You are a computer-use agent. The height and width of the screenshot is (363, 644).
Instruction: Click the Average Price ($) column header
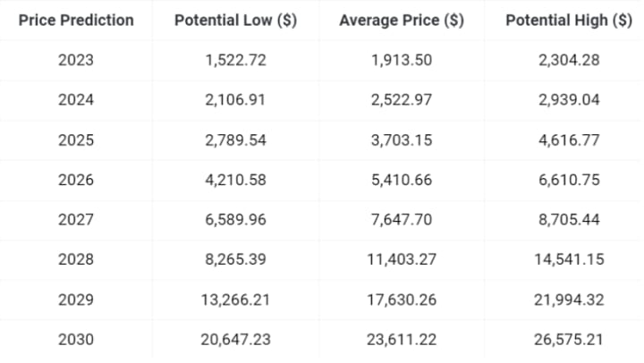tap(402, 20)
